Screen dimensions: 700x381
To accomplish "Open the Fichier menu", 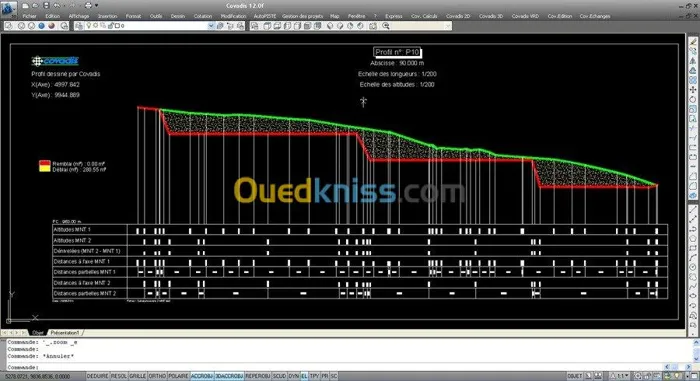I will 29,16.
